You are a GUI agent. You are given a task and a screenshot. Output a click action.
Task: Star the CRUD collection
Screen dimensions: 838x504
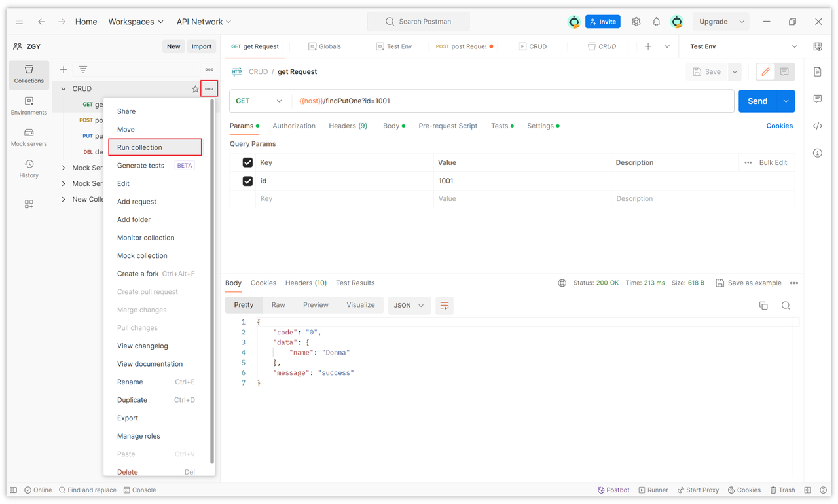click(x=195, y=89)
